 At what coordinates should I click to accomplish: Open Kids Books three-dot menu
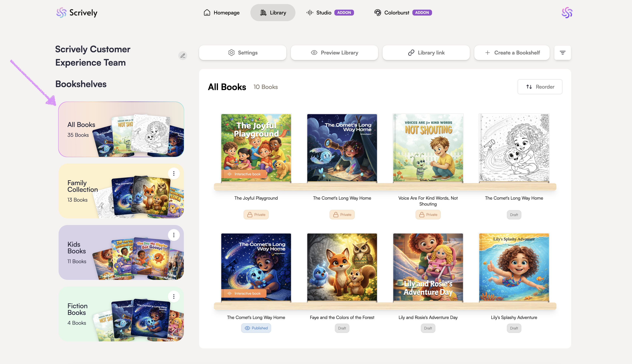point(174,235)
